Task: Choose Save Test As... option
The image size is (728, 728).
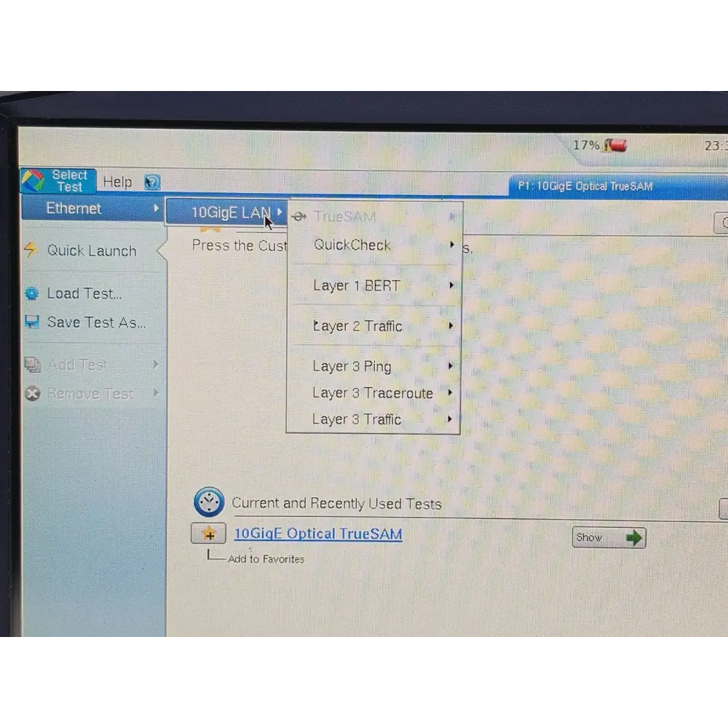Action: tap(97, 323)
